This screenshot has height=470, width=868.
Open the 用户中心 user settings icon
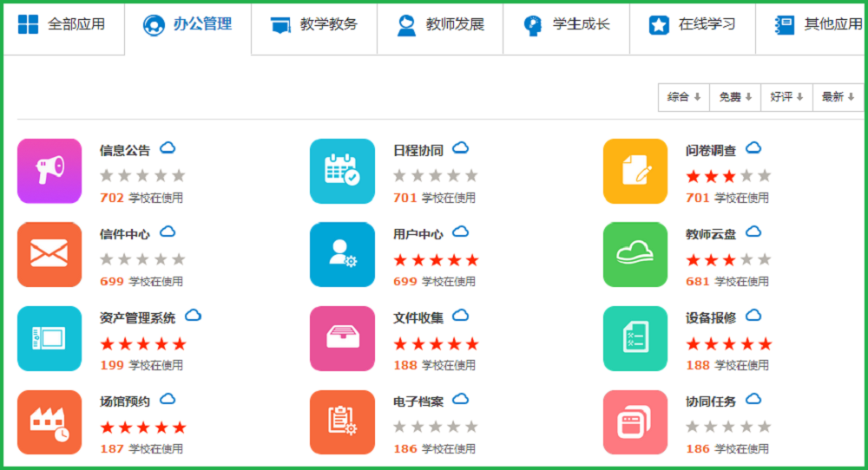342,254
